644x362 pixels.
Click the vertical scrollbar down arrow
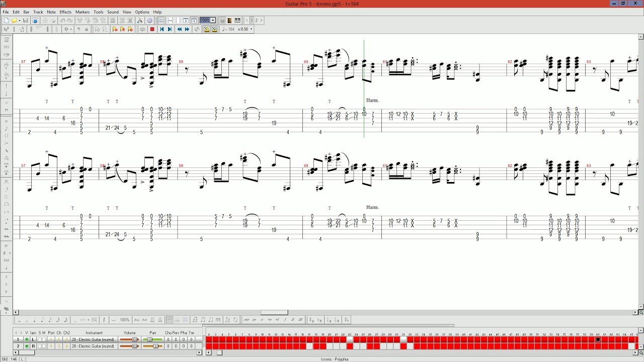tap(641, 306)
